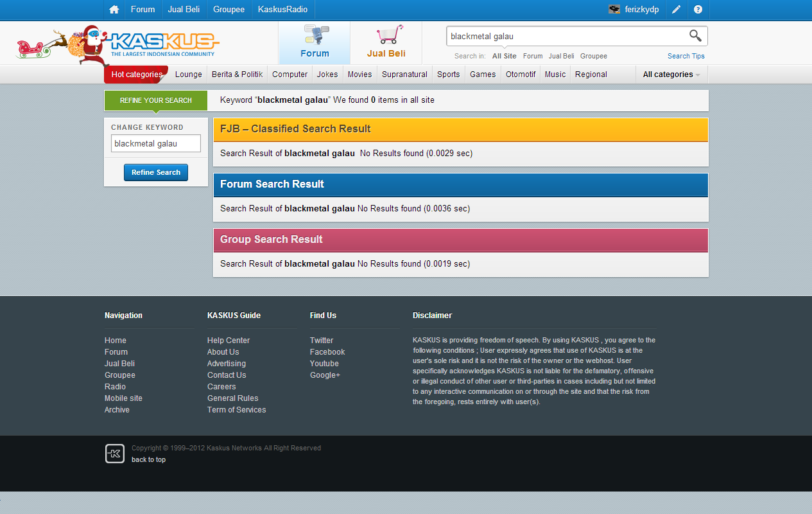Open Google+ link in Find Us

point(325,375)
